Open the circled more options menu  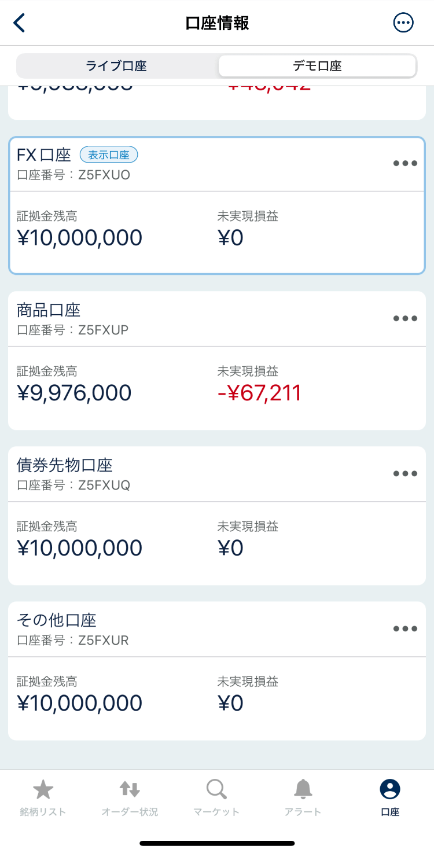coord(403,23)
